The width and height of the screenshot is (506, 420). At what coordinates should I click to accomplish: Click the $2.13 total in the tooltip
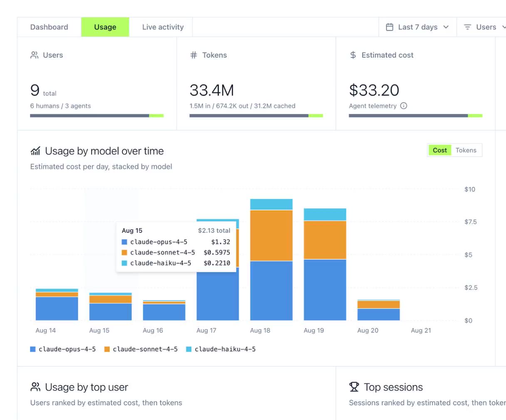point(214,230)
